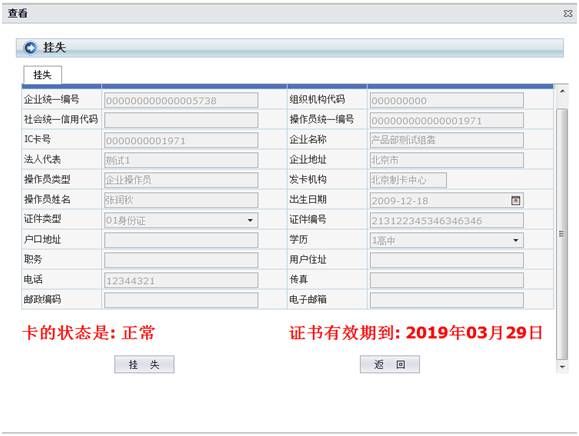Close the 查看 dialog window
This screenshot has width=579, height=436.
[x=568, y=14]
